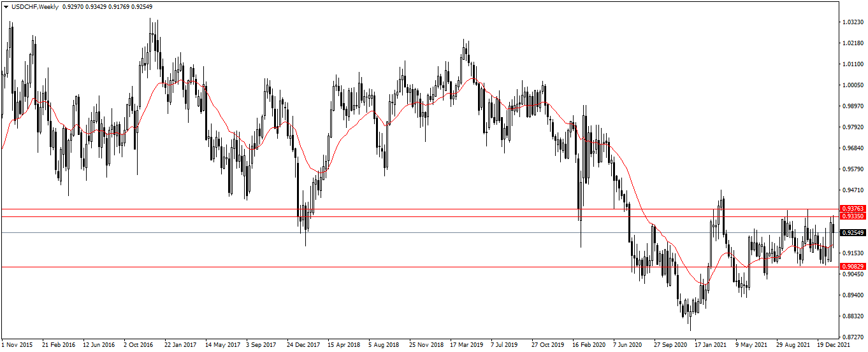This screenshot has width=868, height=352.
Task: Click the 2 Oct 2016 date label
Action: (138, 344)
